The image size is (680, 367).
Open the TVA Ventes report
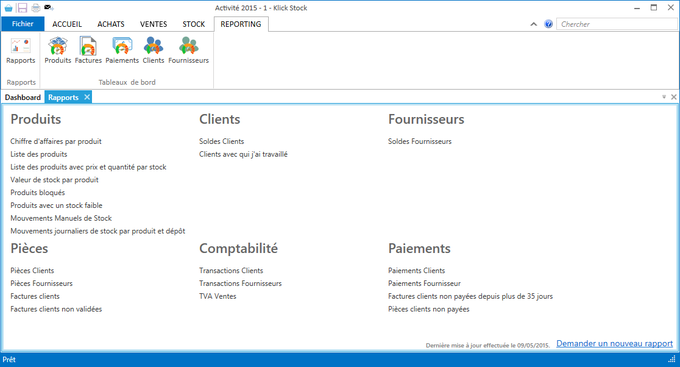(x=218, y=296)
